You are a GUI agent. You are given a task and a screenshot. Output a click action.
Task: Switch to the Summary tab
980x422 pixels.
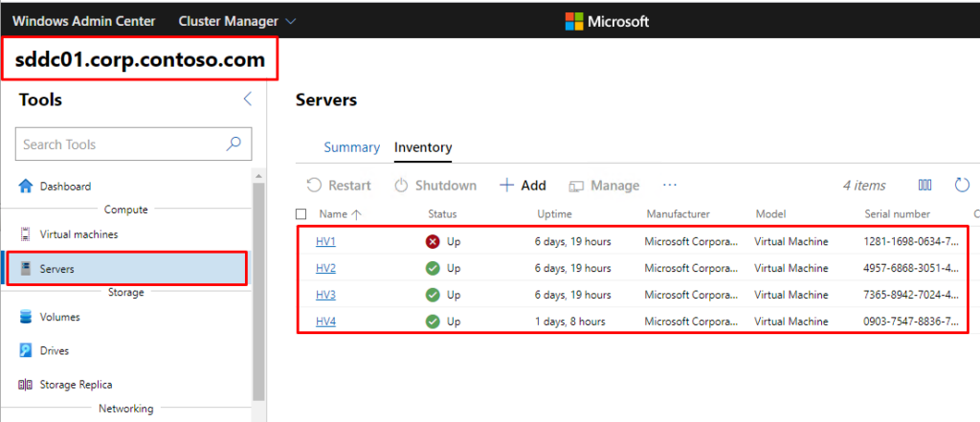(352, 147)
